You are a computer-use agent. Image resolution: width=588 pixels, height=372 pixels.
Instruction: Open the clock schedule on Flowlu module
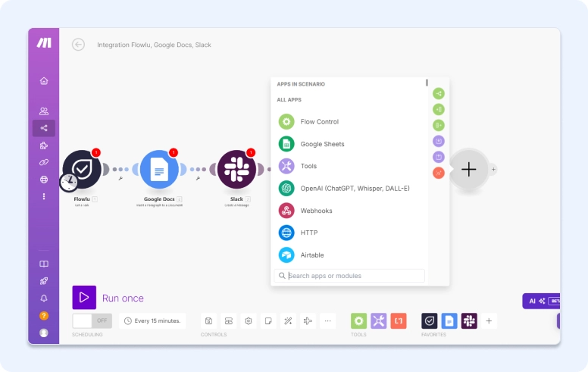(69, 183)
